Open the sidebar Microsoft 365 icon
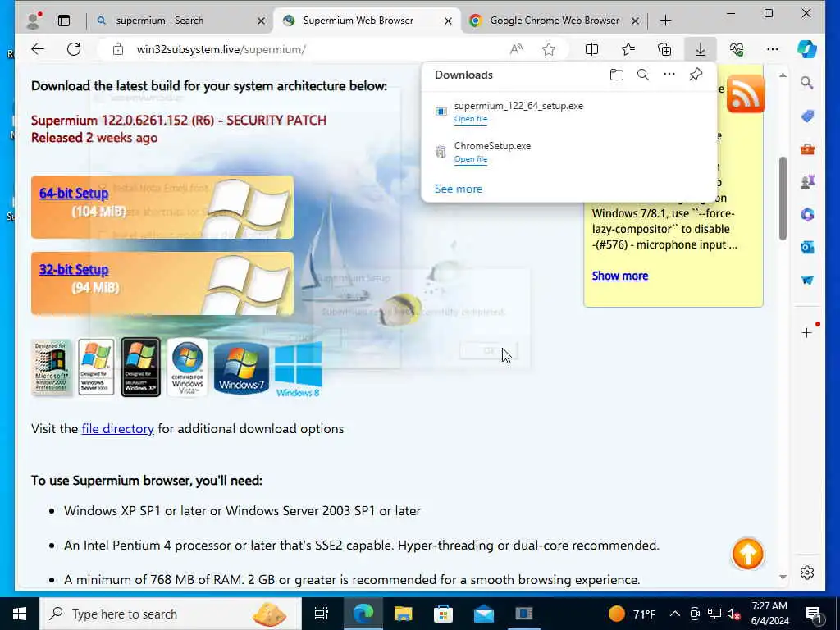 click(x=807, y=214)
